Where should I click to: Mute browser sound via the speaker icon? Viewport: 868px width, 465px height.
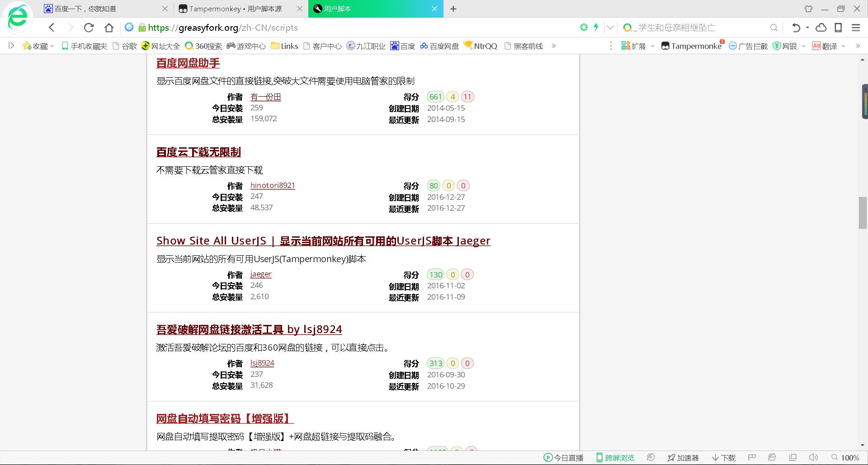(813, 457)
